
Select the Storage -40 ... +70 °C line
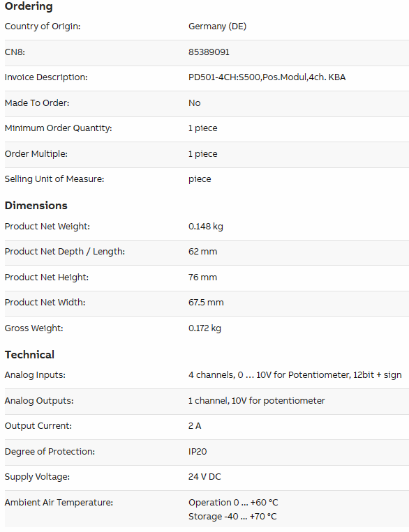pyautogui.click(x=232, y=517)
